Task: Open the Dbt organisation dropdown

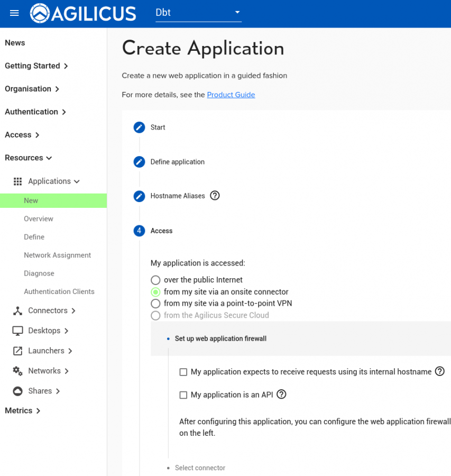Action: click(198, 13)
